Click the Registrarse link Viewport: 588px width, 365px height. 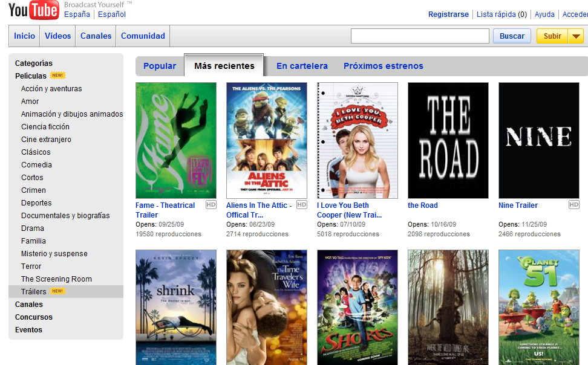click(448, 14)
